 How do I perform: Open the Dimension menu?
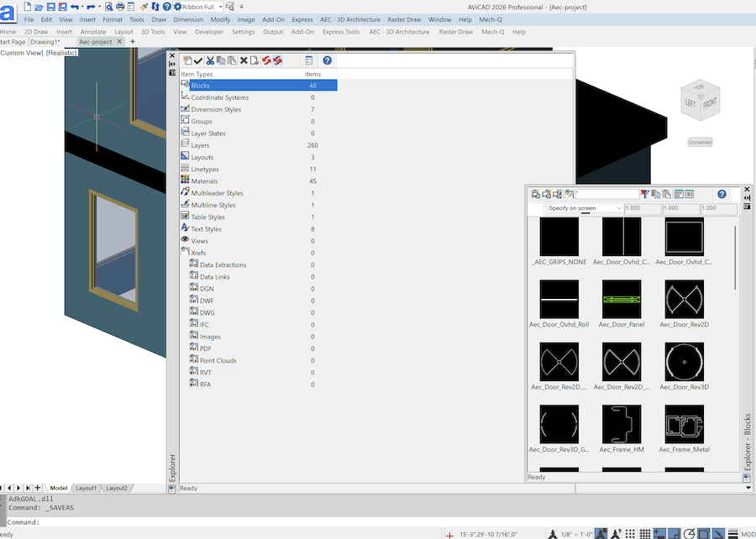tap(188, 19)
